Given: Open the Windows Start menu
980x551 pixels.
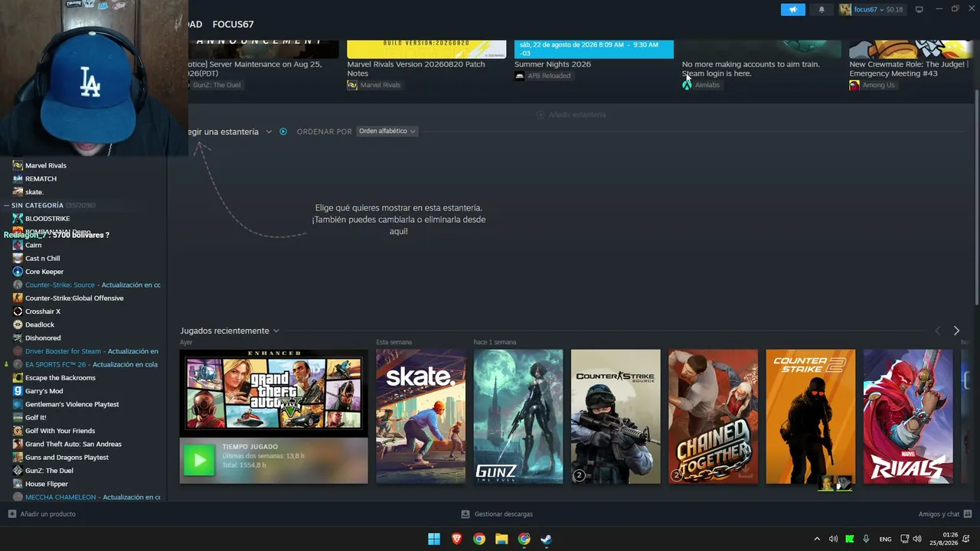Looking at the screenshot, I should (x=434, y=539).
